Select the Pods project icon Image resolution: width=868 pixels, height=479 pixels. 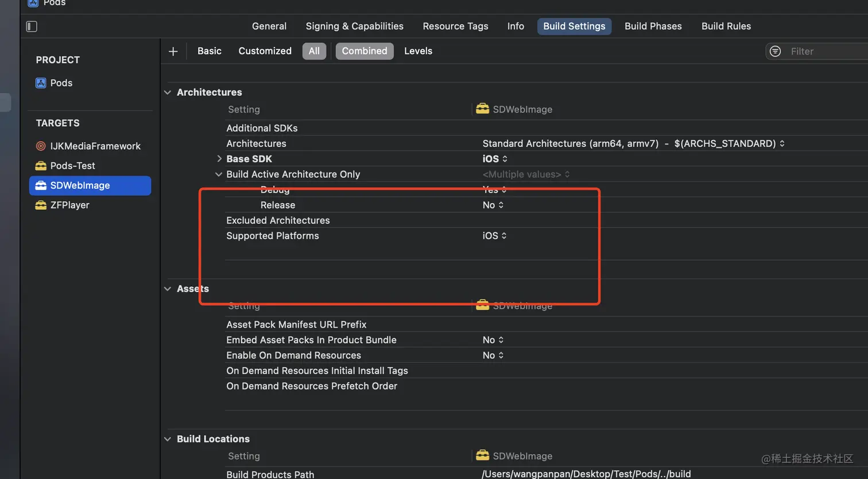click(41, 83)
